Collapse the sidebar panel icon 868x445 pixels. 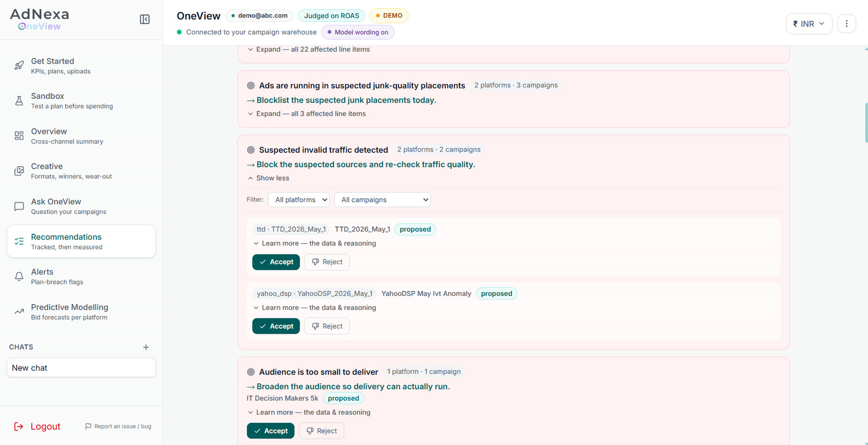point(145,20)
